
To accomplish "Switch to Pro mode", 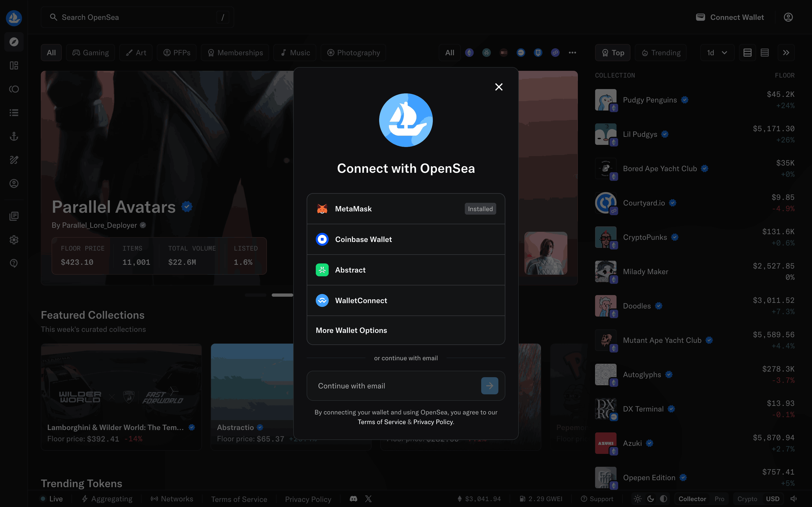I will tap(719, 499).
